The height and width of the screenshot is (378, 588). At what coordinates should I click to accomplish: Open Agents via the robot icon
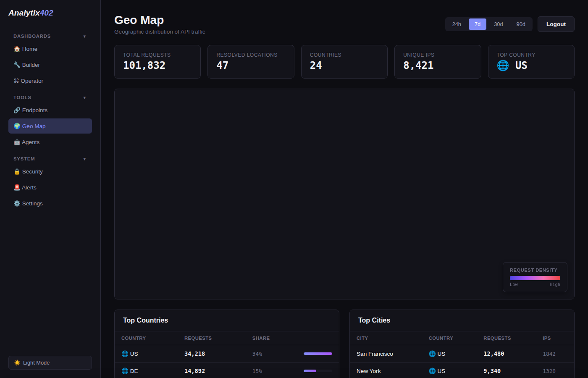click(17, 142)
